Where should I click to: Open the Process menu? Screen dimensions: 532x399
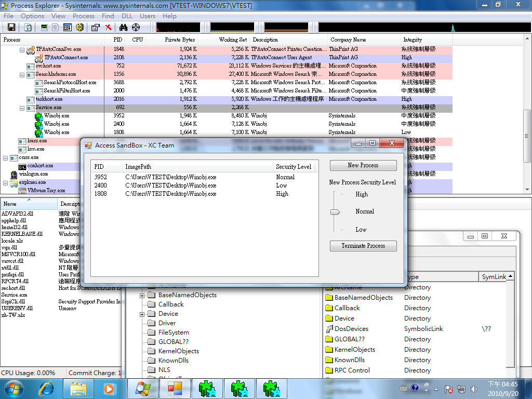click(84, 16)
